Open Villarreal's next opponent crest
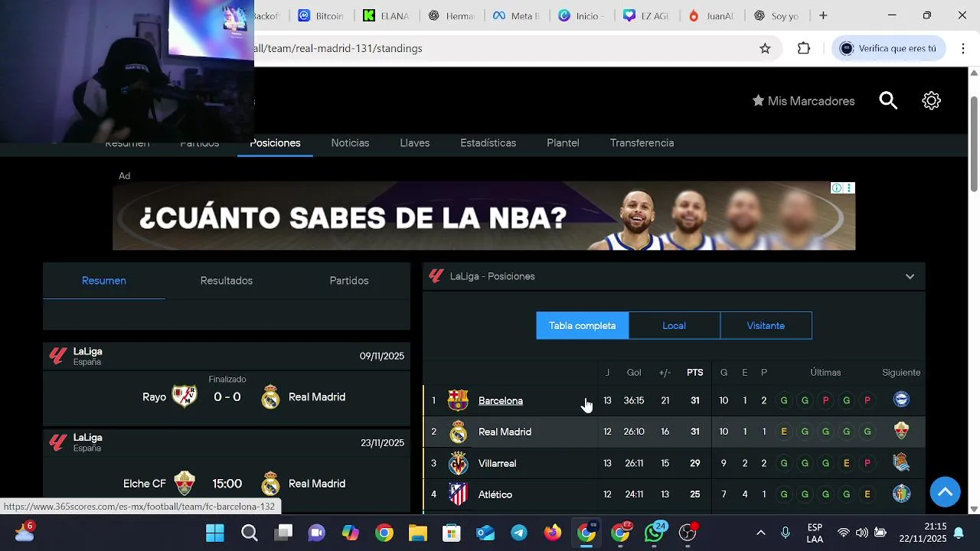Screen dimensions: 980x551 tap(901, 462)
